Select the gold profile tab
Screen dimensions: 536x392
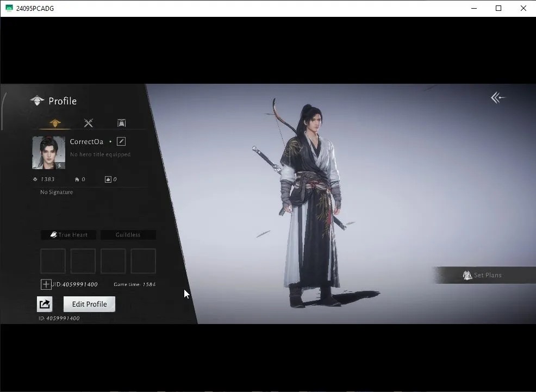tap(55, 123)
